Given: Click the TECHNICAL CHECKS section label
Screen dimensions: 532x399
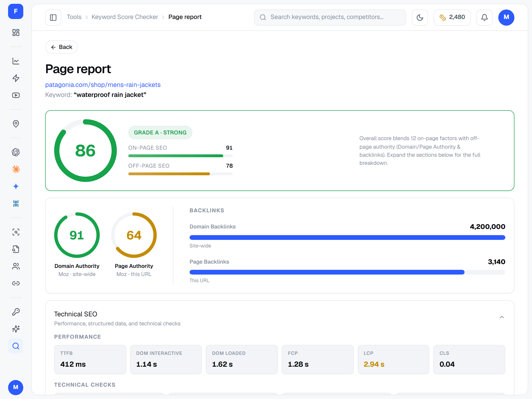Looking at the screenshot, I should pyautogui.click(x=85, y=385).
